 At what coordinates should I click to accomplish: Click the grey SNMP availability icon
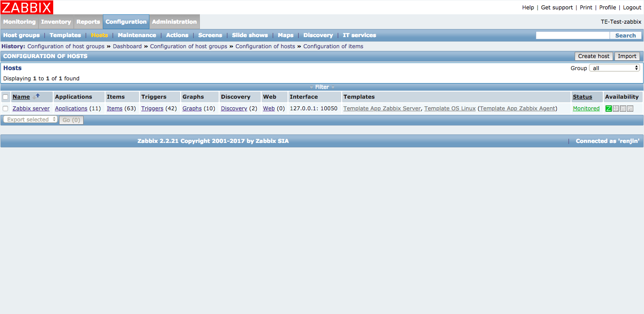(x=616, y=109)
